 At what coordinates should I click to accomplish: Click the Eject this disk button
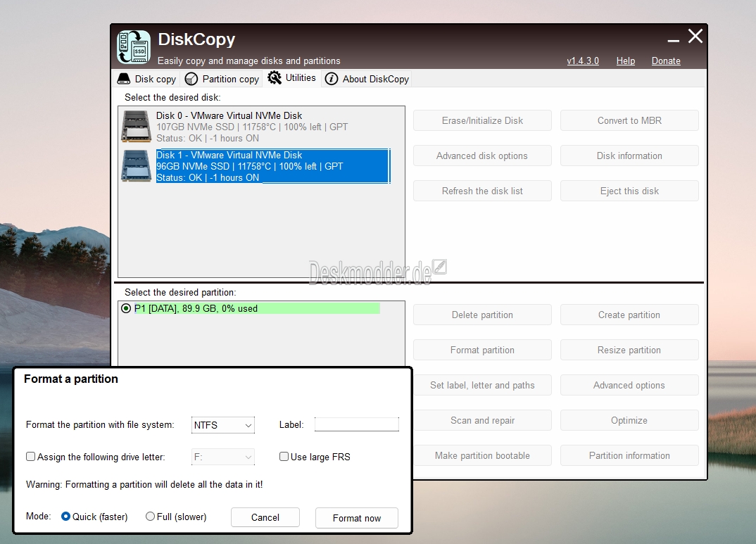pos(629,191)
